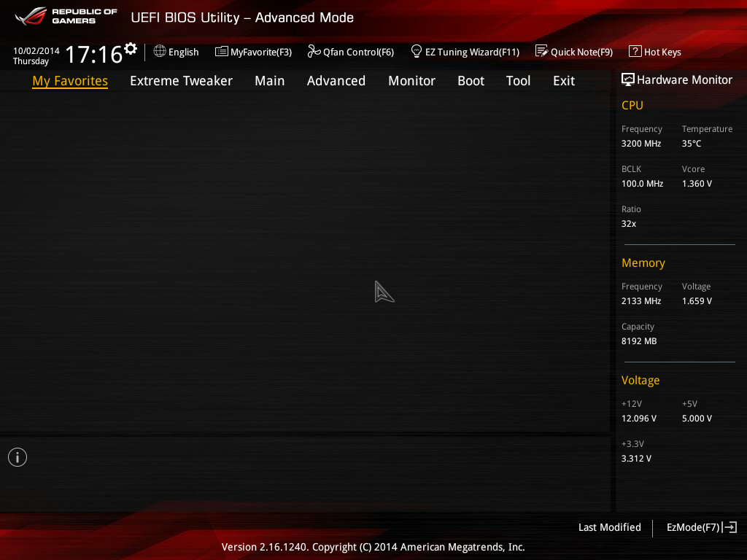
Task: Open the Main tab
Action: (269, 81)
